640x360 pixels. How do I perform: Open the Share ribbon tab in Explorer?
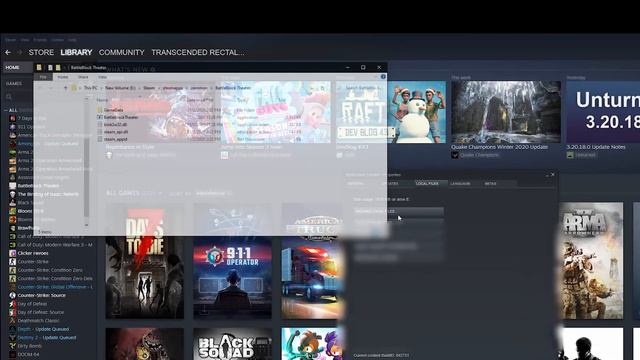[83, 77]
